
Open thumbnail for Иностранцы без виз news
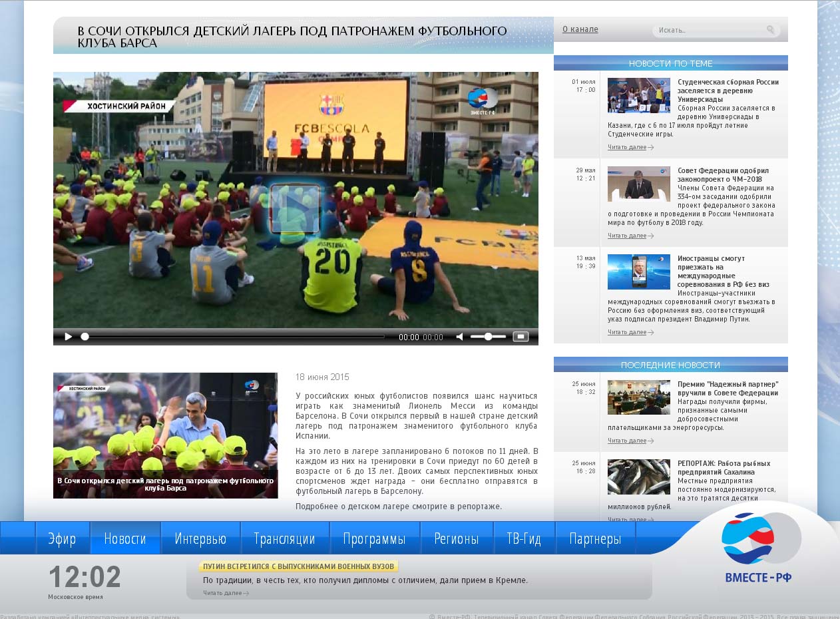[639, 272]
